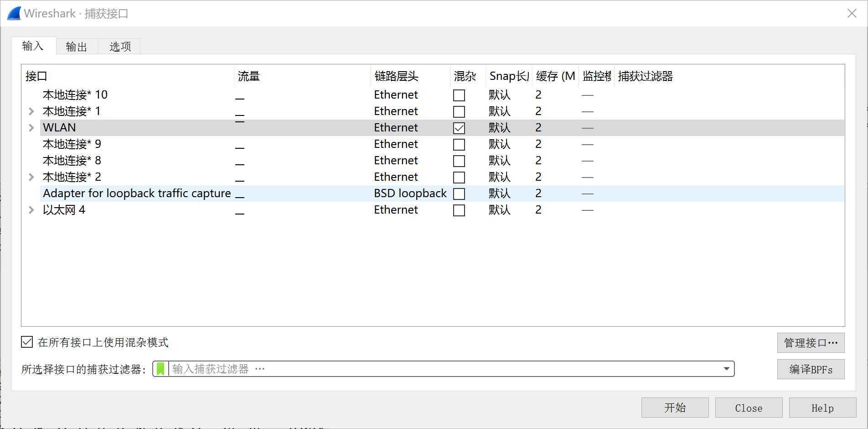Viewport: 868px width, 429px height.
Task: Expand the 本地连接* 2 interface
Action: point(31,177)
